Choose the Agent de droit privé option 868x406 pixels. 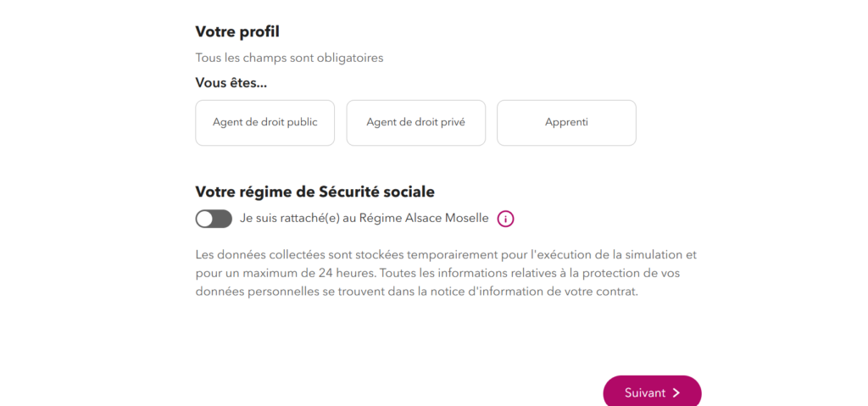click(415, 123)
